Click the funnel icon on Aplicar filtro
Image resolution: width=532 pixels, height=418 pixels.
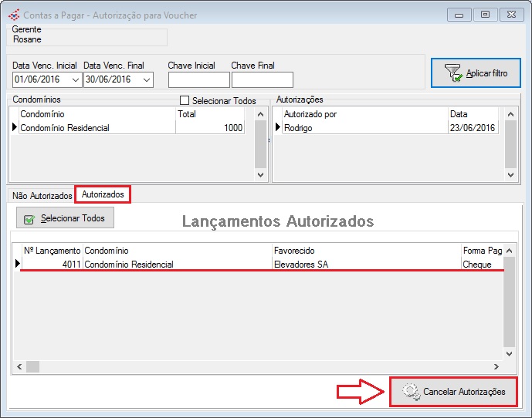tap(453, 73)
